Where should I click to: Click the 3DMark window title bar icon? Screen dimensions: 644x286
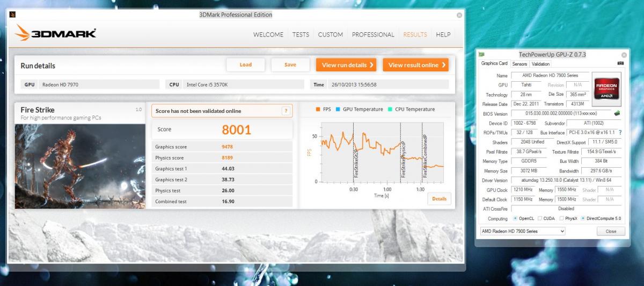[x=12, y=15]
